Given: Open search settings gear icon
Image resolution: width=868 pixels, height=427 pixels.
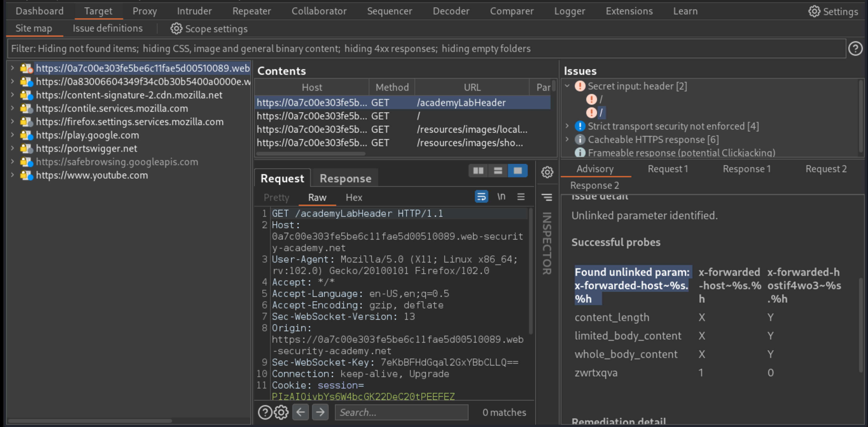Looking at the screenshot, I should pyautogui.click(x=281, y=412).
